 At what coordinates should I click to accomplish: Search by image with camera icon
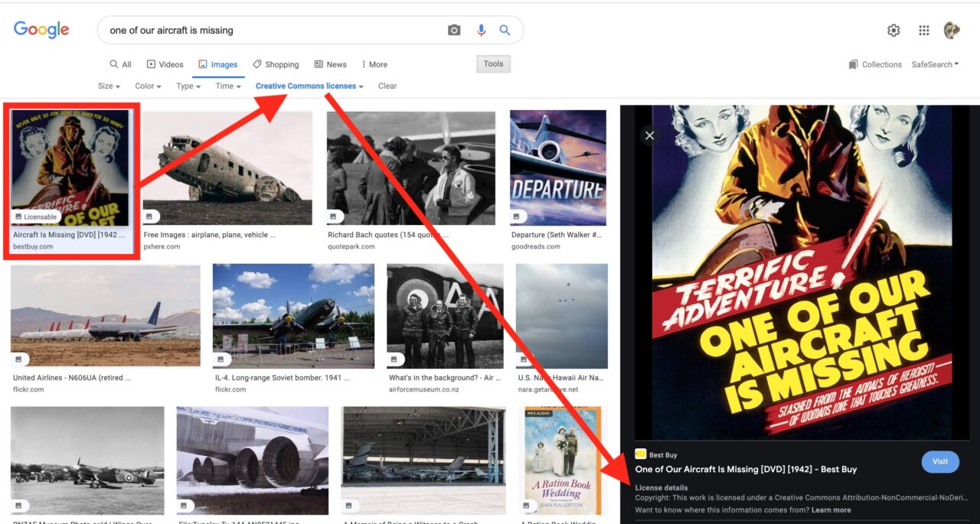(x=454, y=30)
